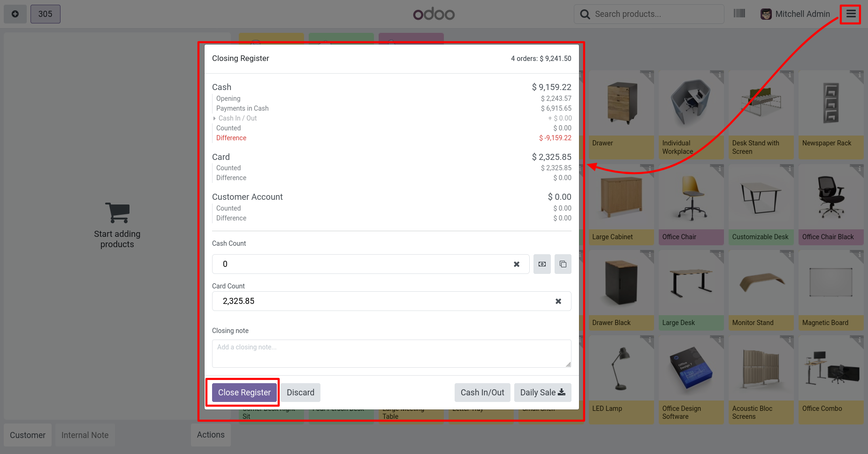
Task: Open info icon on Desk Stand card
Action: click(789, 75)
